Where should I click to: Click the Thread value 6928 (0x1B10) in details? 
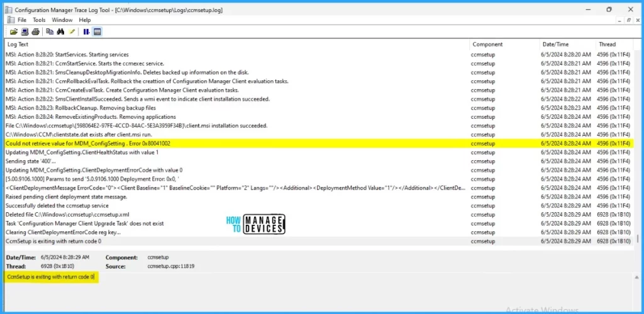(57, 266)
